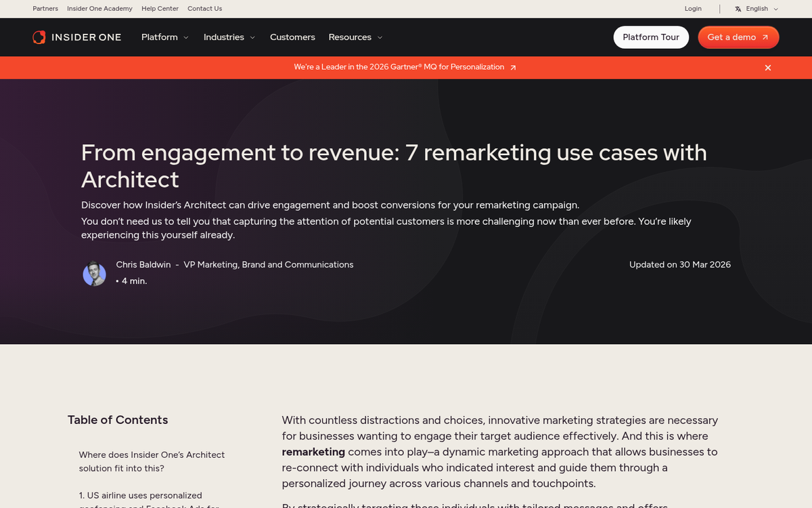The height and width of the screenshot is (508, 812).
Task: Click the Insider One logo icon
Action: 39,37
